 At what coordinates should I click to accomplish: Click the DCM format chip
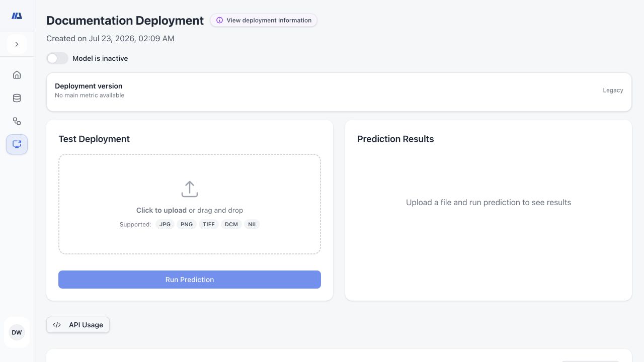pyautogui.click(x=231, y=224)
